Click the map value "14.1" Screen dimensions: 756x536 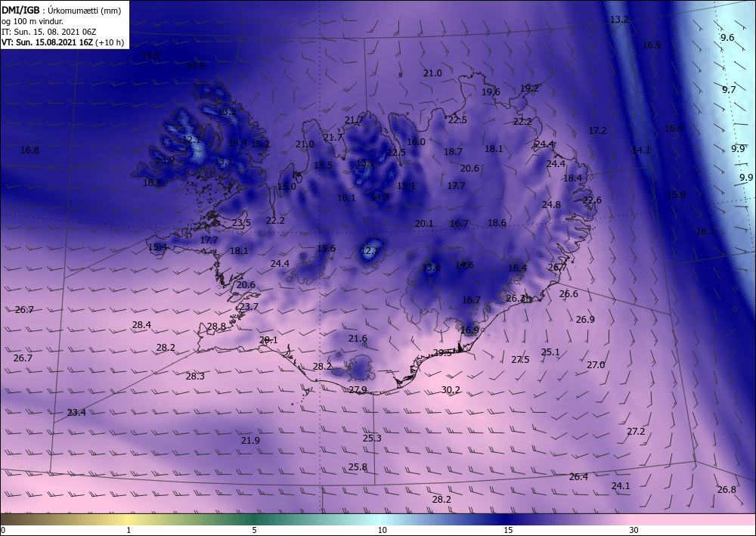[641, 150]
